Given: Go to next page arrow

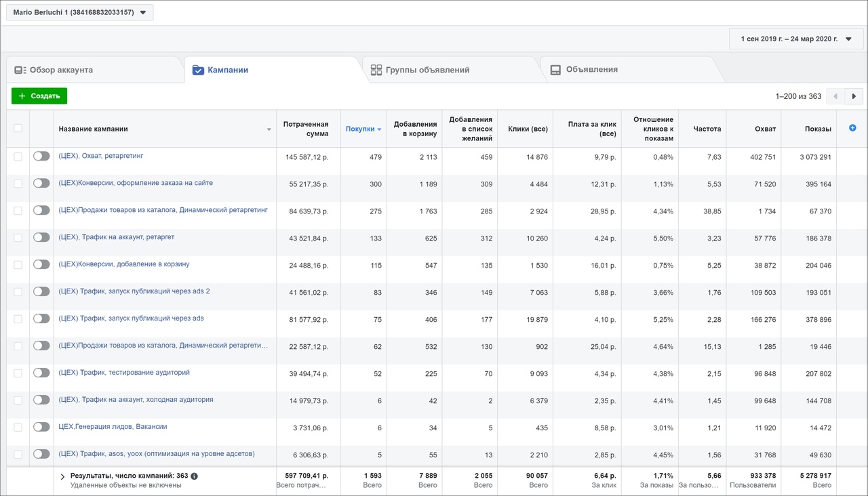Looking at the screenshot, I should [854, 96].
